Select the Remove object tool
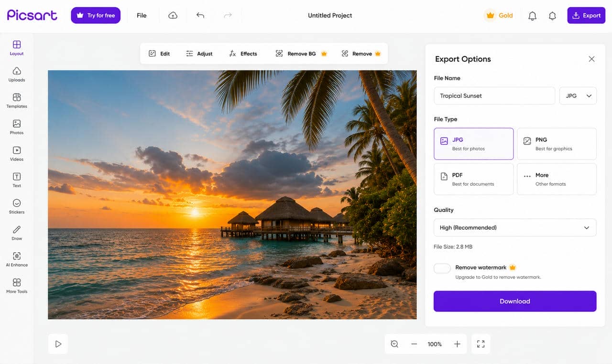The width and height of the screenshot is (612, 364). pyautogui.click(x=361, y=54)
